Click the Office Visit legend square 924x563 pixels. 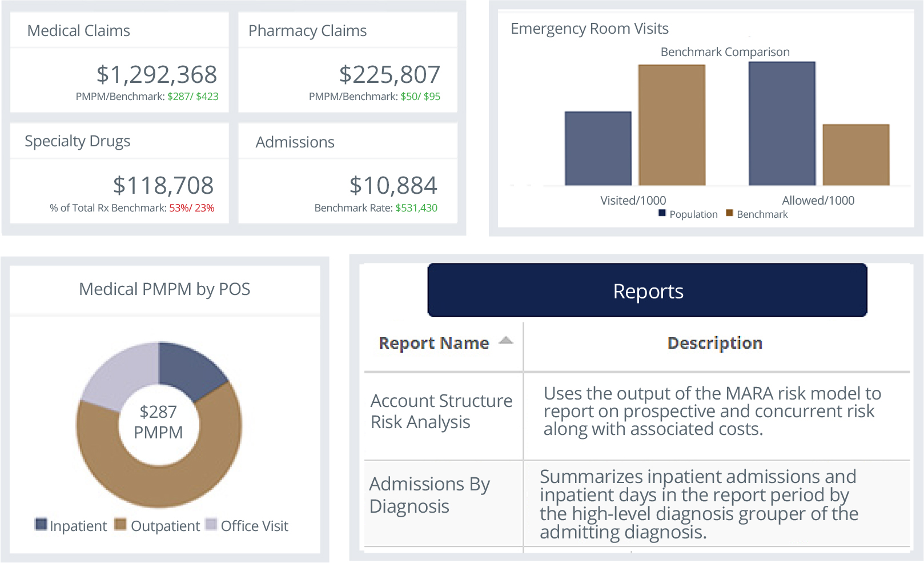(x=211, y=525)
